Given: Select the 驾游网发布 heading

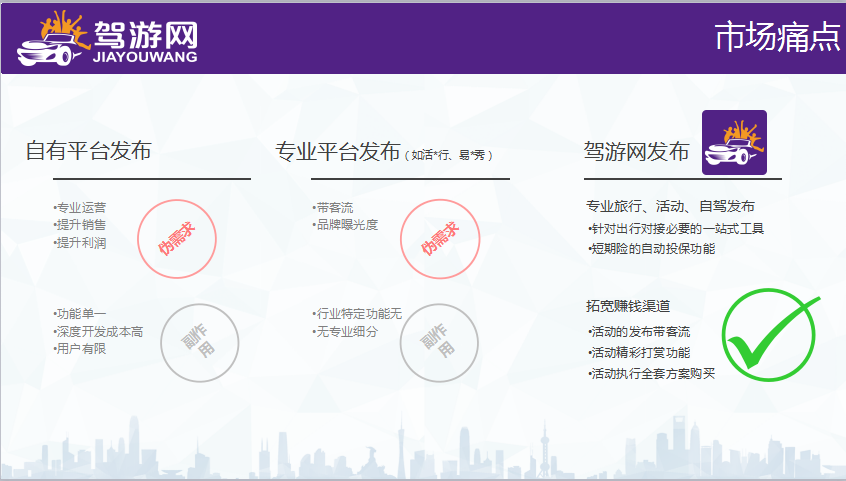Looking at the screenshot, I should click(637, 151).
